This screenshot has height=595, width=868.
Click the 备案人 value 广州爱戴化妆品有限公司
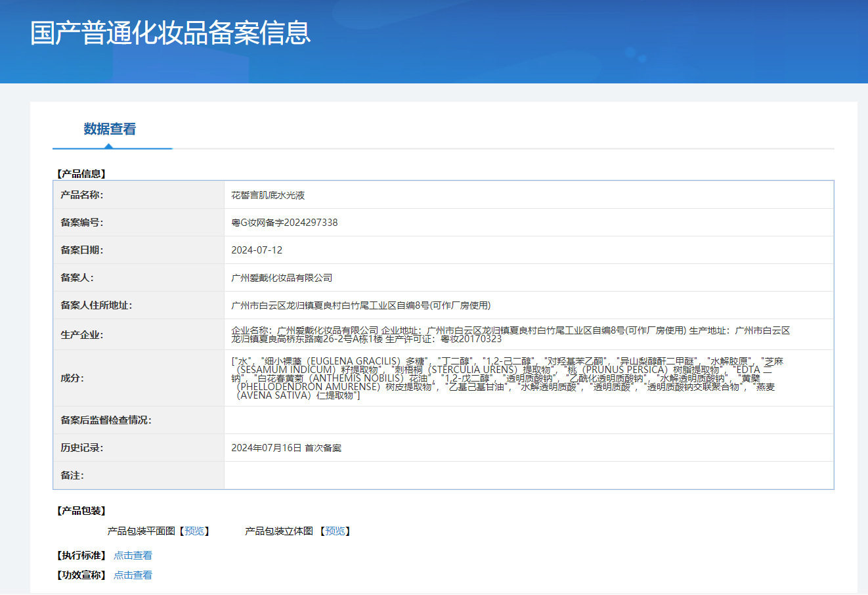tap(282, 278)
